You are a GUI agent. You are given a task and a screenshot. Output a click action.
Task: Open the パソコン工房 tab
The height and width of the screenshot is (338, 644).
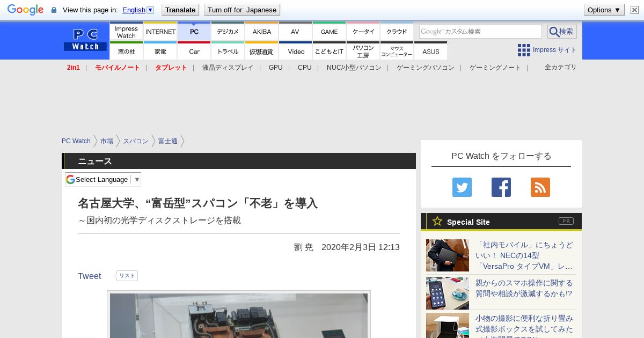(363, 51)
